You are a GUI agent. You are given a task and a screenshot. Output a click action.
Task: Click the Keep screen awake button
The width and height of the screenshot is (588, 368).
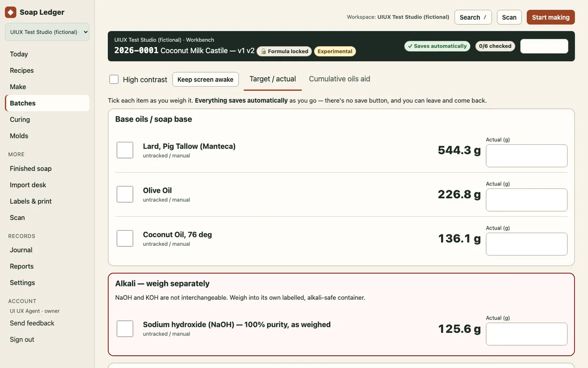click(x=205, y=79)
